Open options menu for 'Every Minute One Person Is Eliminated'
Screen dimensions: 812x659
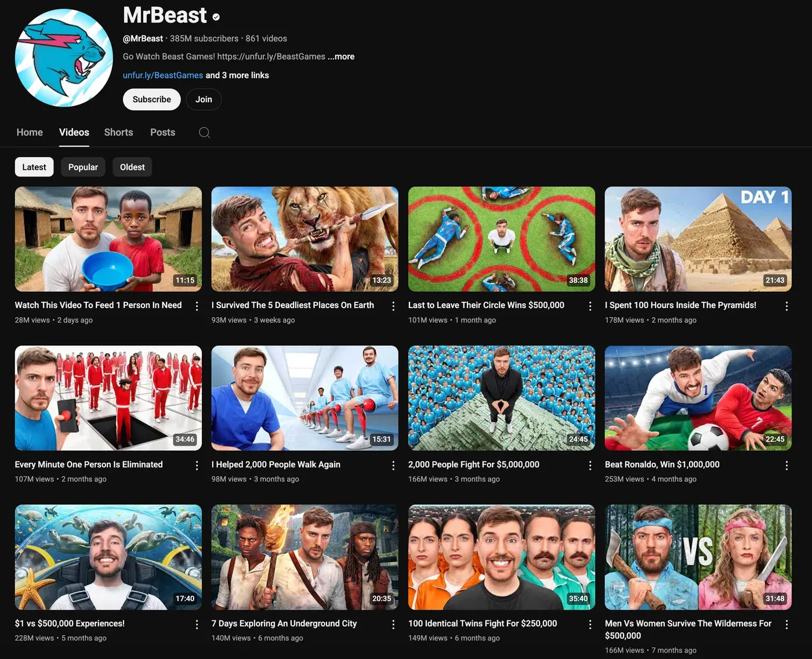(197, 465)
